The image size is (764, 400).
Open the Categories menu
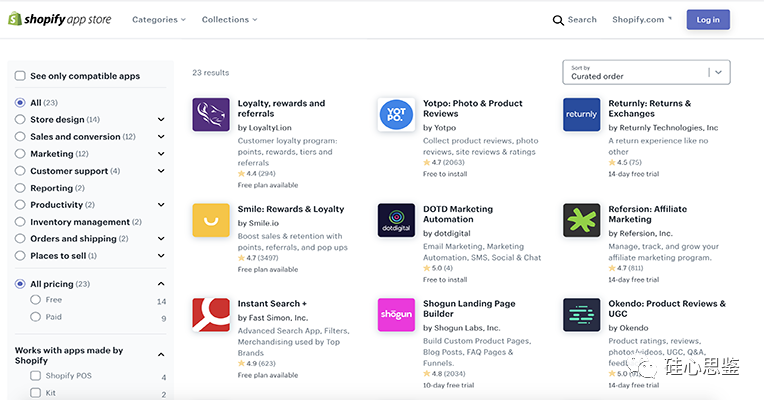point(159,20)
